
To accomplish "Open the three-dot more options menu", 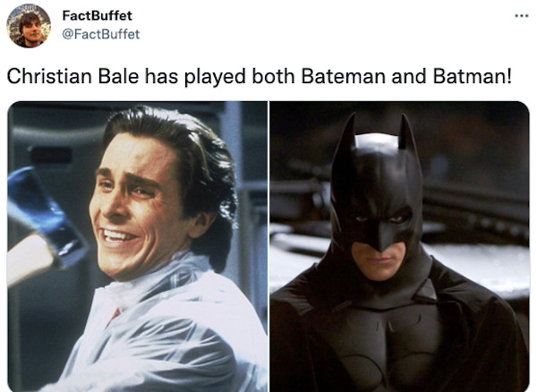I will point(522,15).
